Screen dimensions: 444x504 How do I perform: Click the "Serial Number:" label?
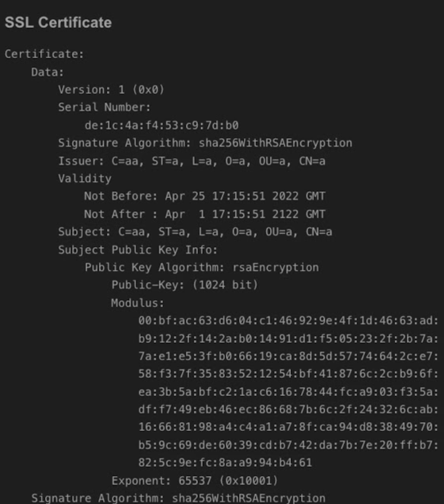pos(104,107)
